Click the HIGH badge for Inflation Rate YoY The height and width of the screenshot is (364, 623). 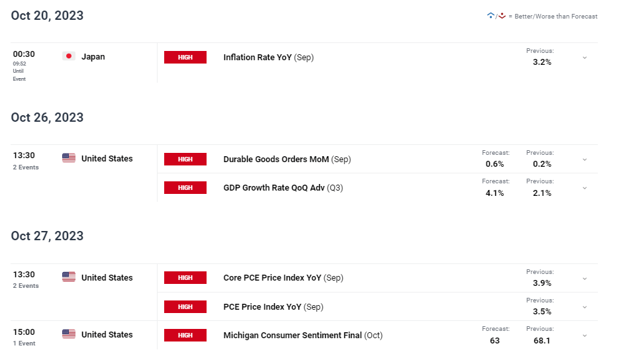[185, 57]
